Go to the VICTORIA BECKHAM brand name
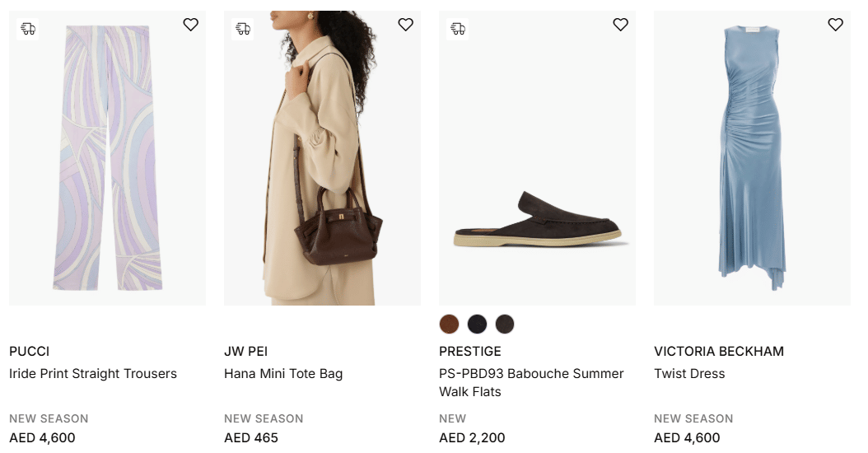 [719, 351]
